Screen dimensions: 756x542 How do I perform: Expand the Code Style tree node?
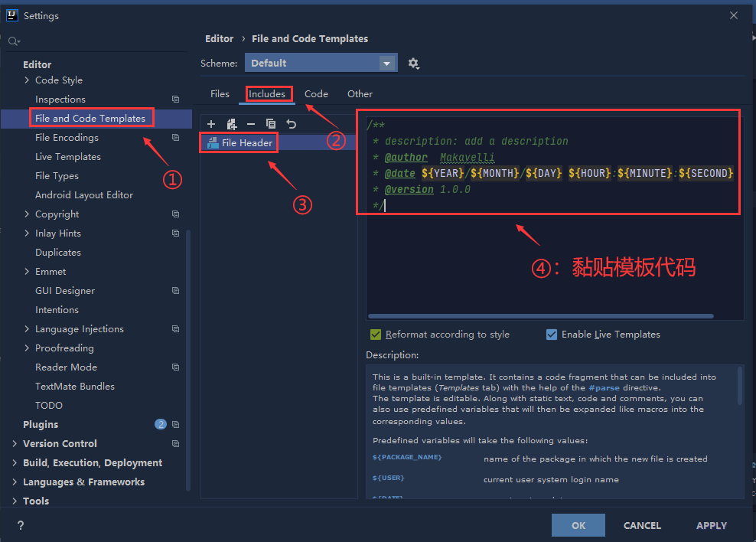coord(27,80)
